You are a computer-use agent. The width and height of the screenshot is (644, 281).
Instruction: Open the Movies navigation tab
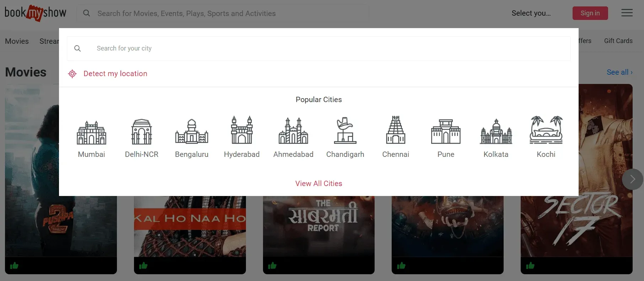coord(17,41)
